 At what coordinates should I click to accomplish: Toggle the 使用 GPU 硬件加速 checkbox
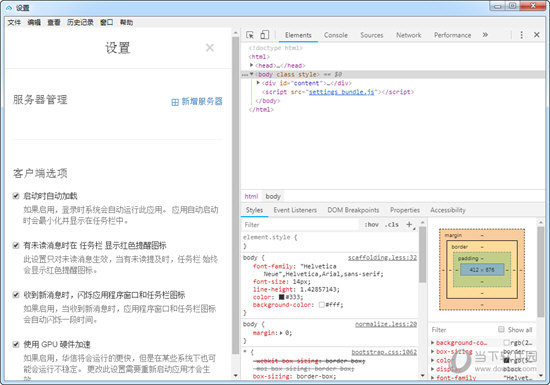pos(16,344)
